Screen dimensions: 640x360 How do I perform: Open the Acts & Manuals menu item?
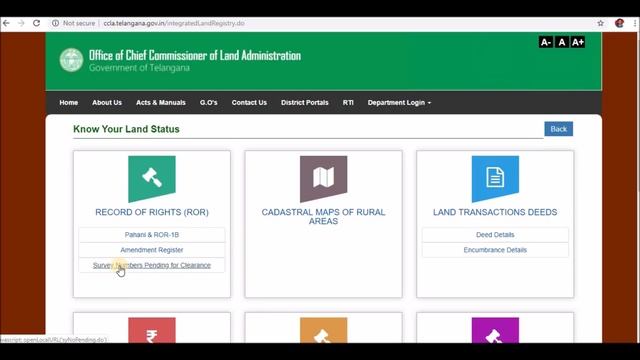tap(161, 102)
